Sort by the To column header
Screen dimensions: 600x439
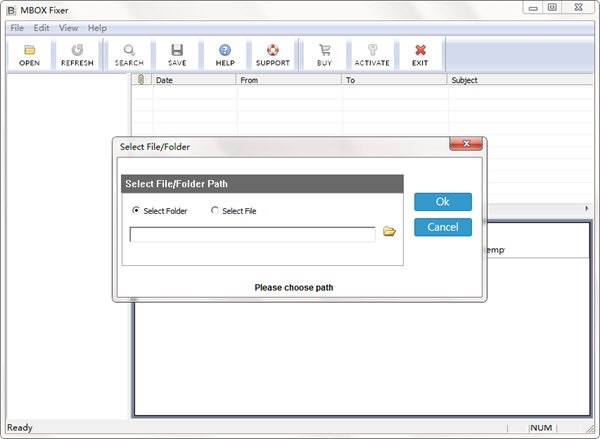click(395, 80)
